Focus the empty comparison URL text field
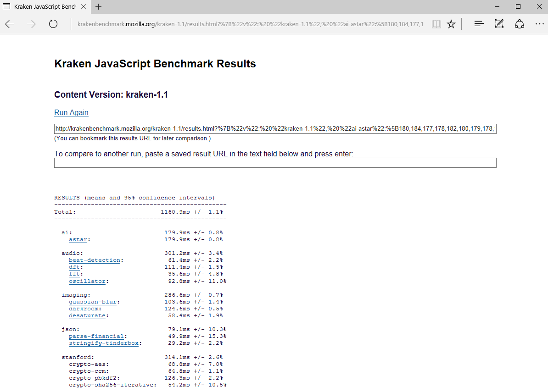This screenshot has width=548, height=392. coord(275,163)
